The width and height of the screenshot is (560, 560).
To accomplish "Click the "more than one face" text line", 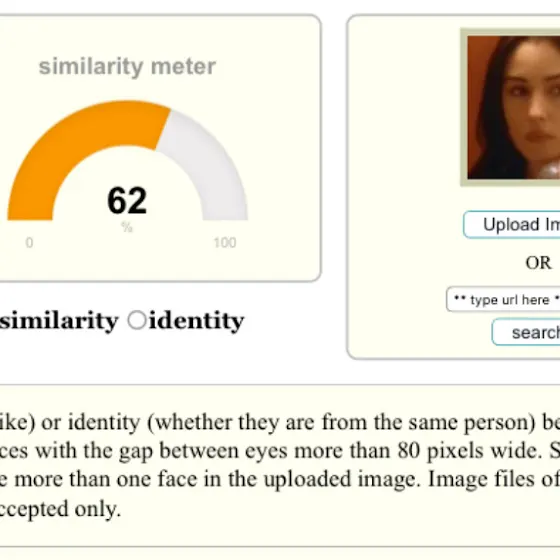I will tap(280, 479).
